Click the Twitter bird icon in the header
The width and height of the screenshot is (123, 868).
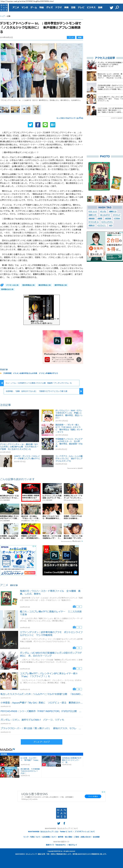[111, 7]
